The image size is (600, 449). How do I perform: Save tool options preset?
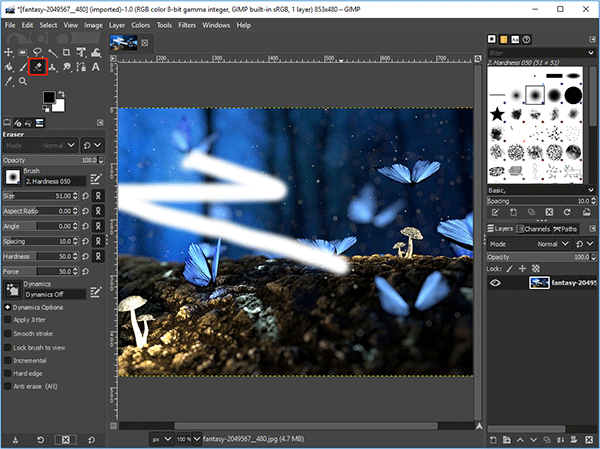click(x=15, y=440)
